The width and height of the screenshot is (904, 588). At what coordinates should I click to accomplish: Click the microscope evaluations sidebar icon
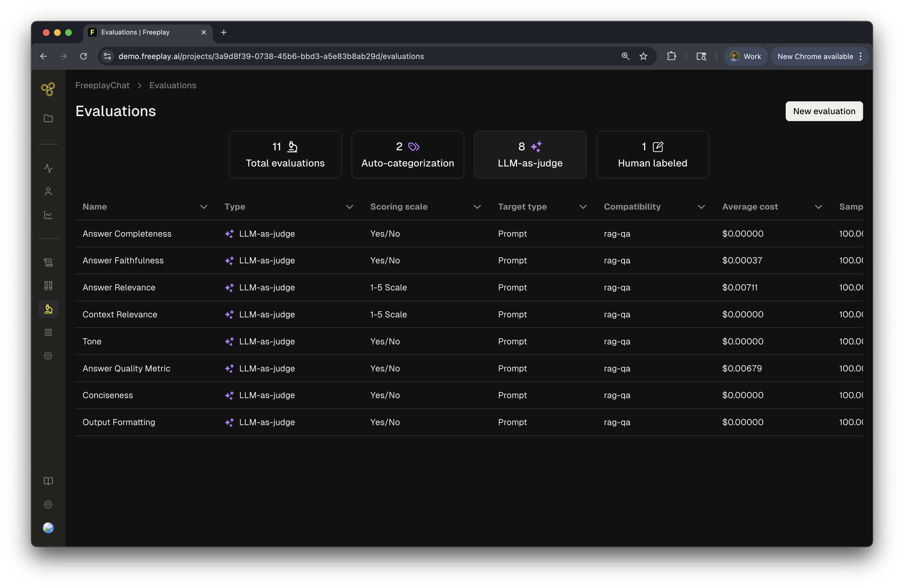48,309
